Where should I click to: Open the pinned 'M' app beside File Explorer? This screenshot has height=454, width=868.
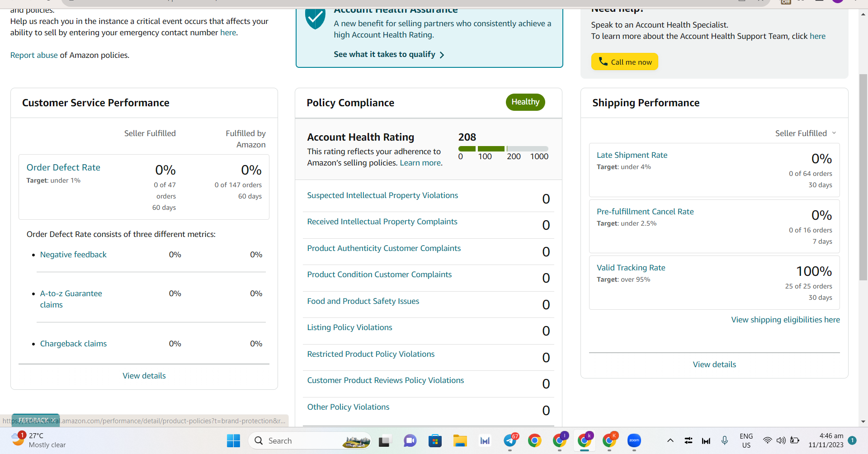[485, 440]
